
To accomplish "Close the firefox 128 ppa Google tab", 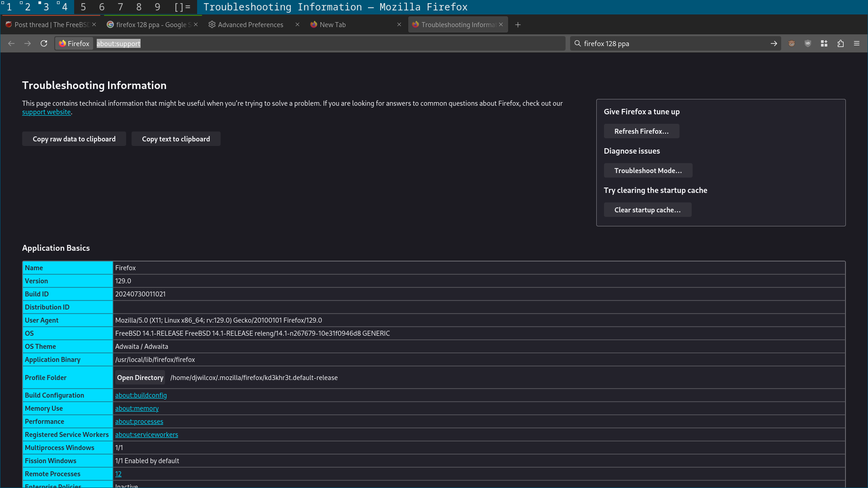I will point(196,24).
